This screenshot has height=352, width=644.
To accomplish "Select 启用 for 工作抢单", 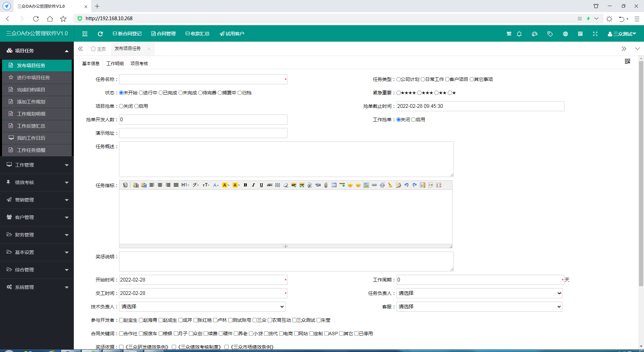I will tap(414, 120).
